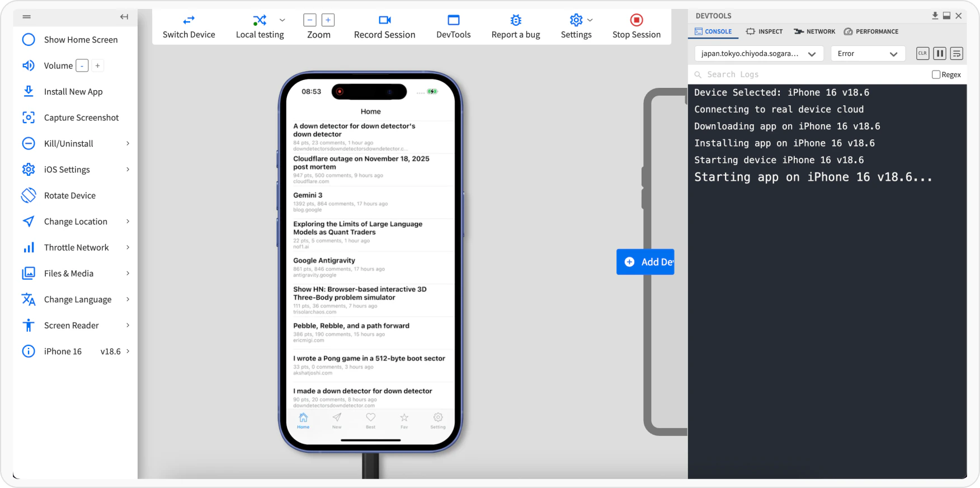Tap the New tab in phone app
Image resolution: width=980 pixels, height=488 pixels.
point(337,421)
